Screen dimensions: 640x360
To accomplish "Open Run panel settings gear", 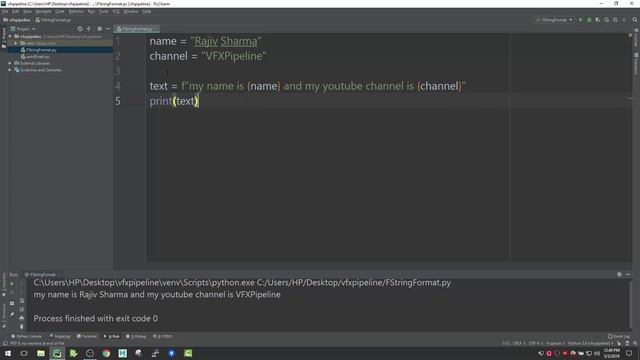I will point(619,274).
